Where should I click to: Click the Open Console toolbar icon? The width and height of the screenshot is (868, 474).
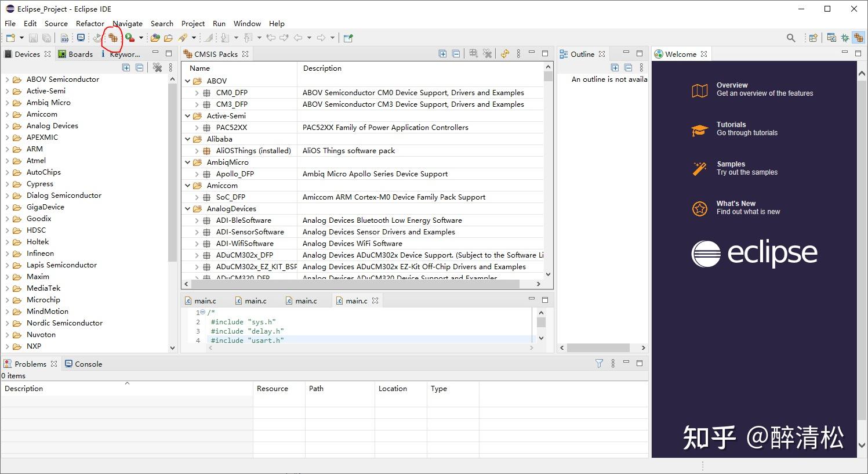point(81,38)
